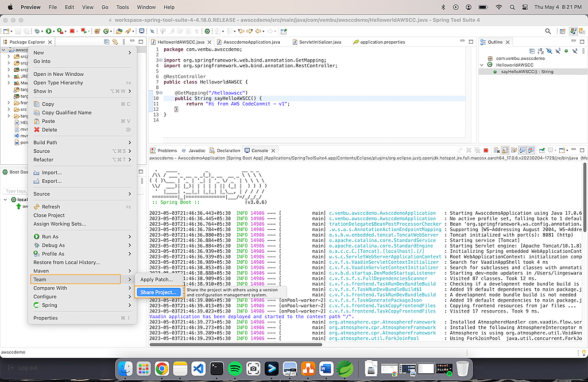Close the HelloworldAWSCC.java editor tab
Viewport: 588px width, 382px height.
[x=210, y=42]
